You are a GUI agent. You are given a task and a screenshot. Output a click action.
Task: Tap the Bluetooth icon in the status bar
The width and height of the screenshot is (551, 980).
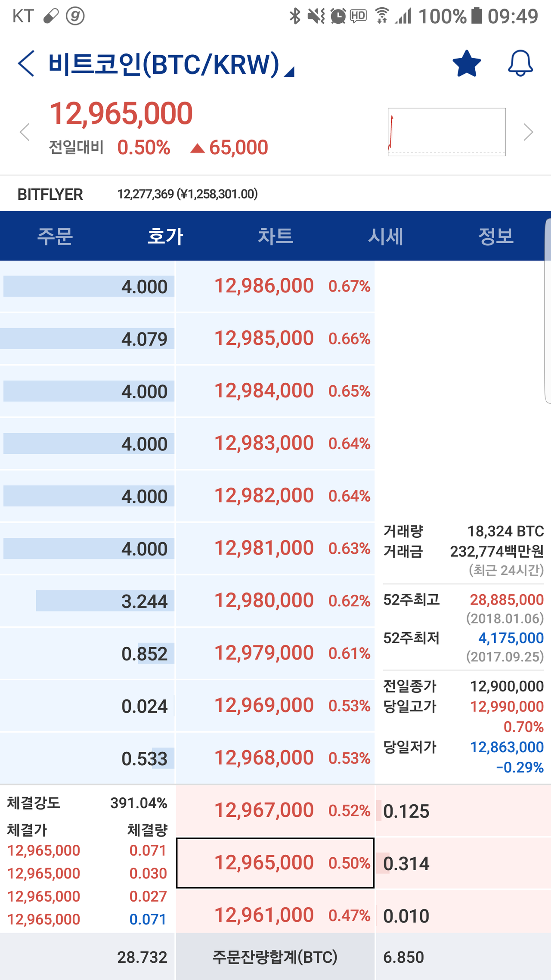click(x=294, y=16)
